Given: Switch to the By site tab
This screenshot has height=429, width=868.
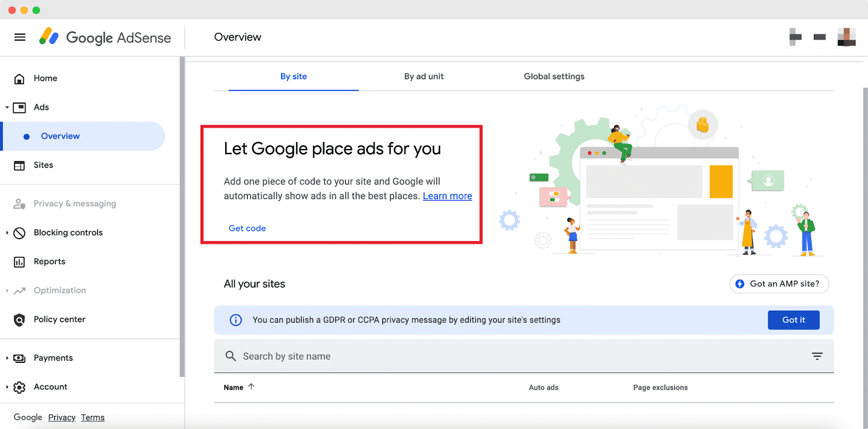Looking at the screenshot, I should [x=293, y=76].
